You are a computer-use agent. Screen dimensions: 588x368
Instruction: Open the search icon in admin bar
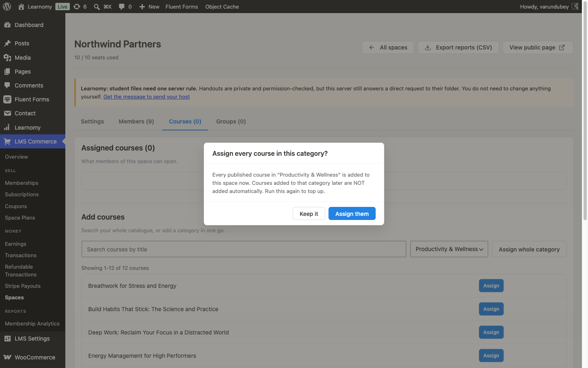(97, 7)
